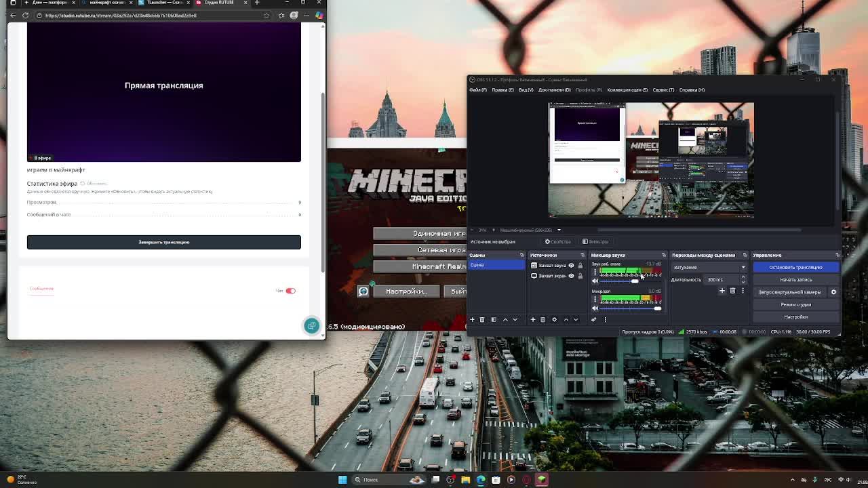Screen dimensions: 868x488
Task: End the broadcast on RuTube
Action: click(x=163, y=242)
